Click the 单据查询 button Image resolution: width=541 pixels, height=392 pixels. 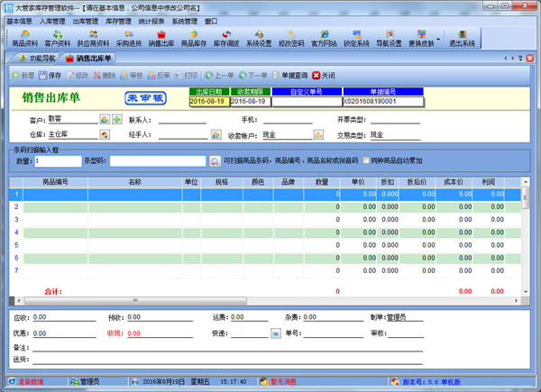(x=289, y=76)
